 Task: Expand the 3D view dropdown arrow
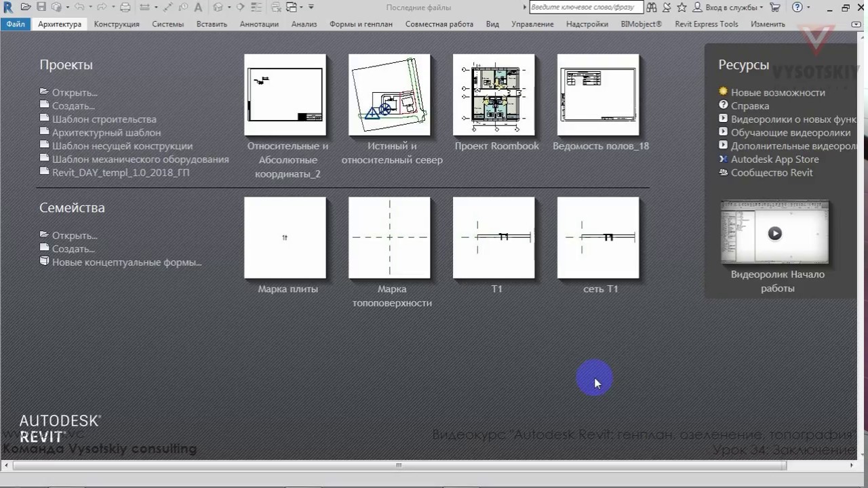(x=229, y=7)
